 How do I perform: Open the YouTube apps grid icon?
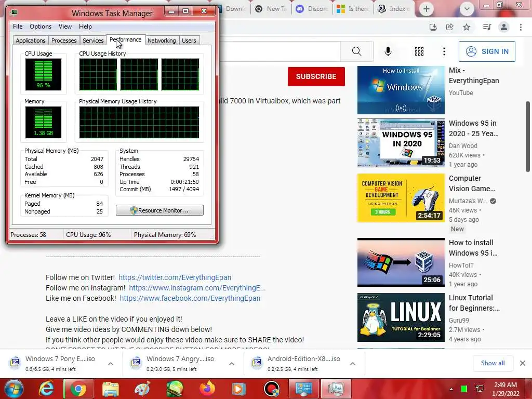click(419, 51)
